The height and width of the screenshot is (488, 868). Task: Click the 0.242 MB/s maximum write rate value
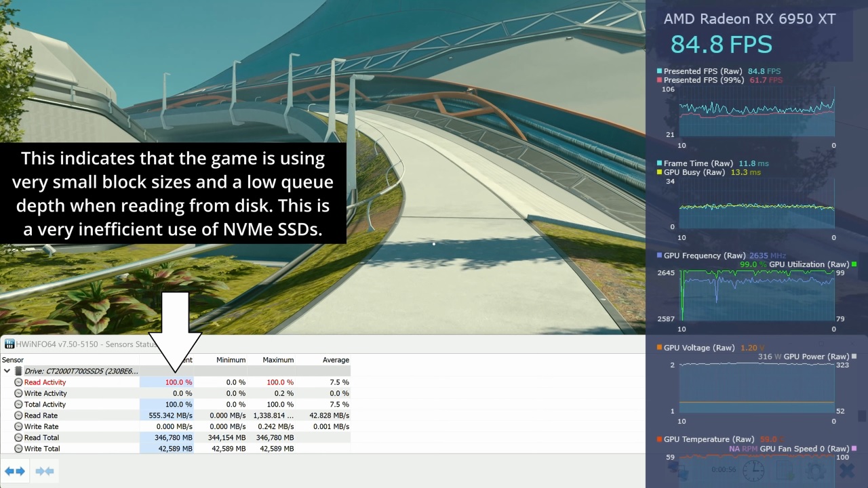pos(275,426)
